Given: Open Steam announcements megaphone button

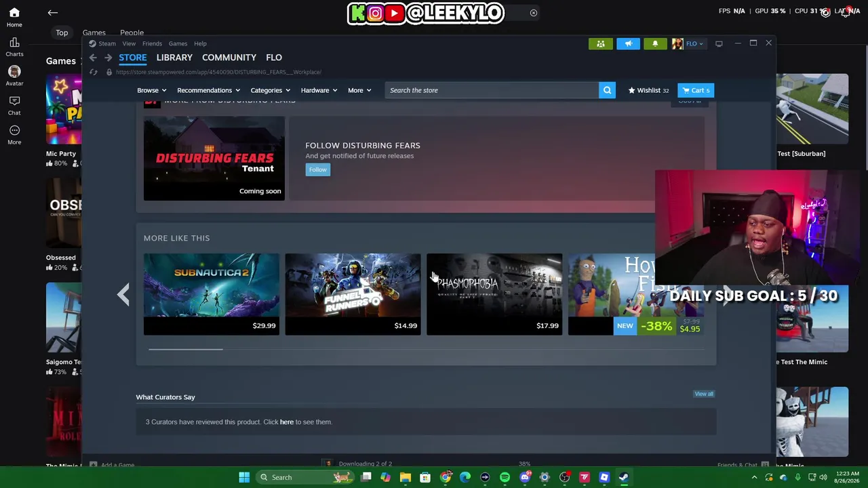Looking at the screenshot, I should tap(628, 44).
